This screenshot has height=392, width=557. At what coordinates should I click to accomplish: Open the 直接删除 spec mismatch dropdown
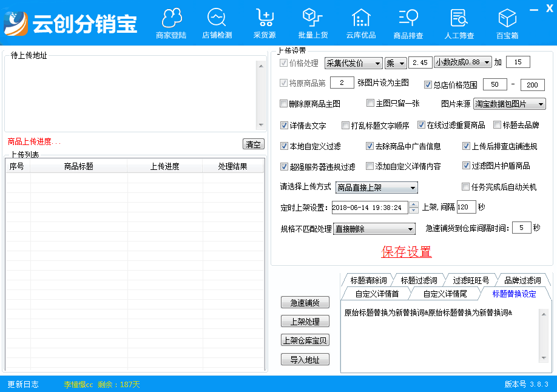(374, 229)
